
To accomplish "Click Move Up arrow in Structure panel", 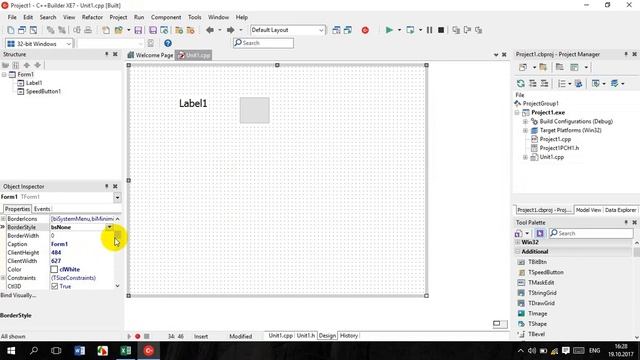I will click(x=27, y=65).
